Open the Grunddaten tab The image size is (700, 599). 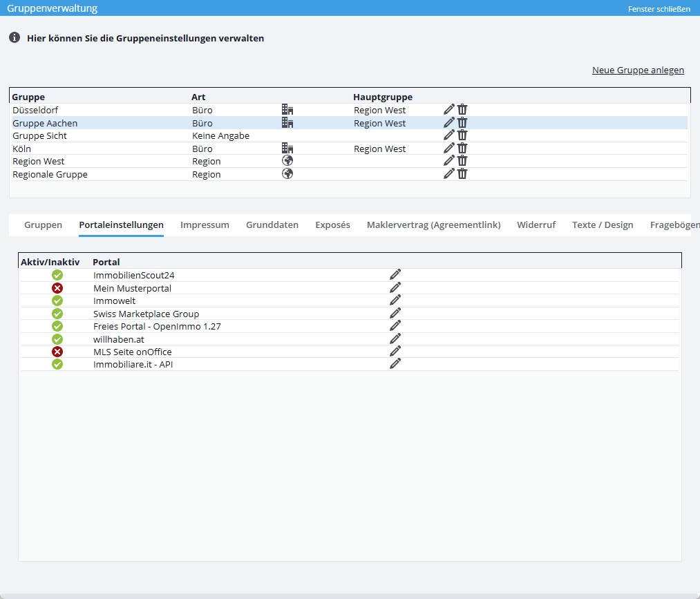272,225
